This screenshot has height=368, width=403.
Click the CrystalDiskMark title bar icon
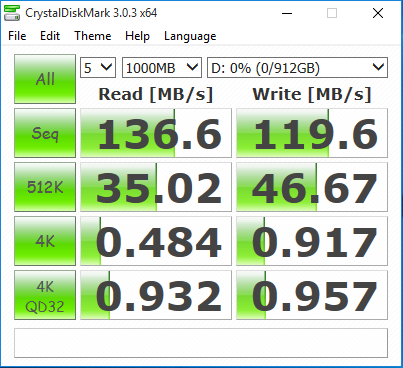(12, 13)
